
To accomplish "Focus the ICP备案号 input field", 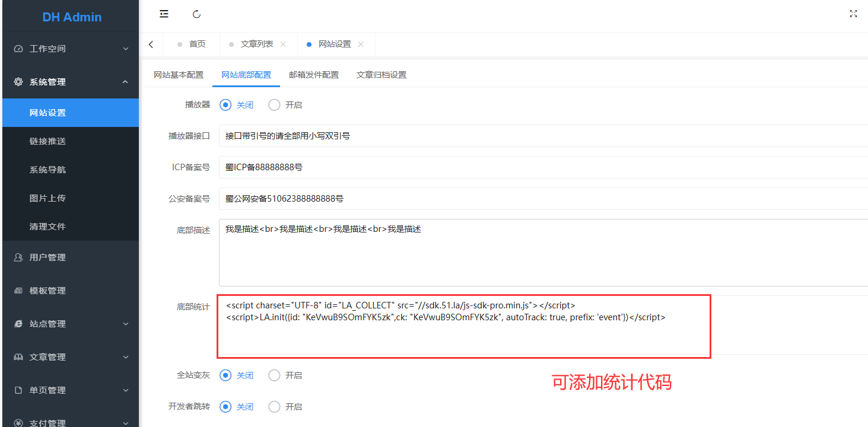I will (x=543, y=167).
